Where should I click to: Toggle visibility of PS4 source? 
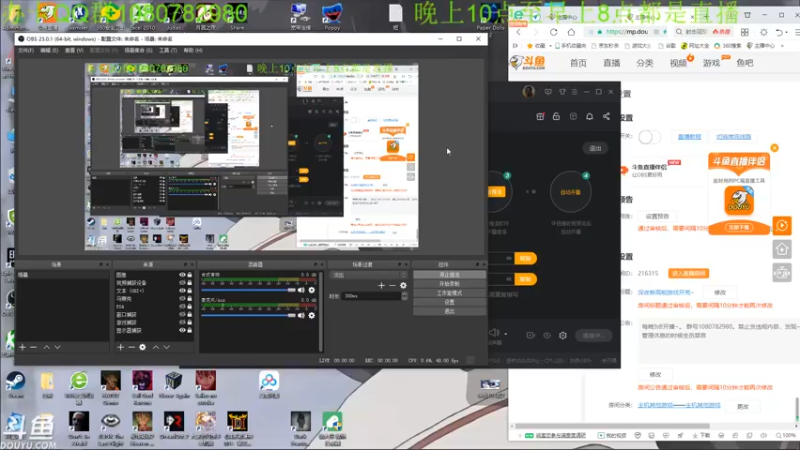click(182, 307)
